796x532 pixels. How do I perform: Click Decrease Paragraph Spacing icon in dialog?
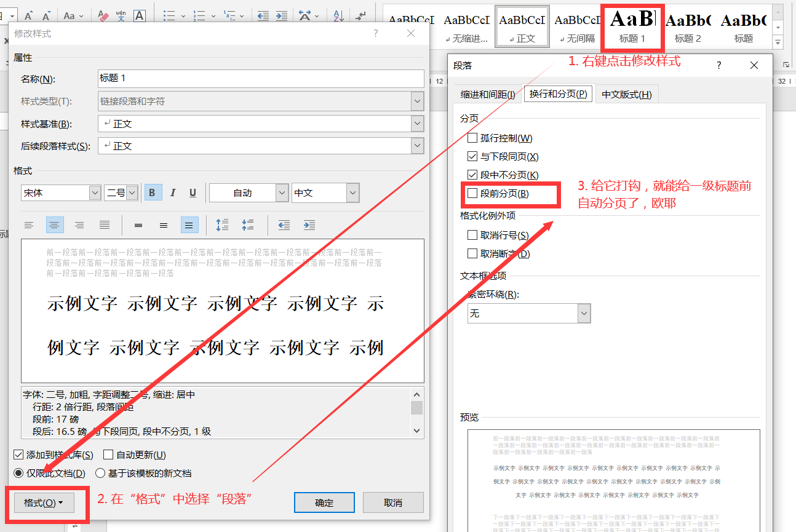point(248,225)
